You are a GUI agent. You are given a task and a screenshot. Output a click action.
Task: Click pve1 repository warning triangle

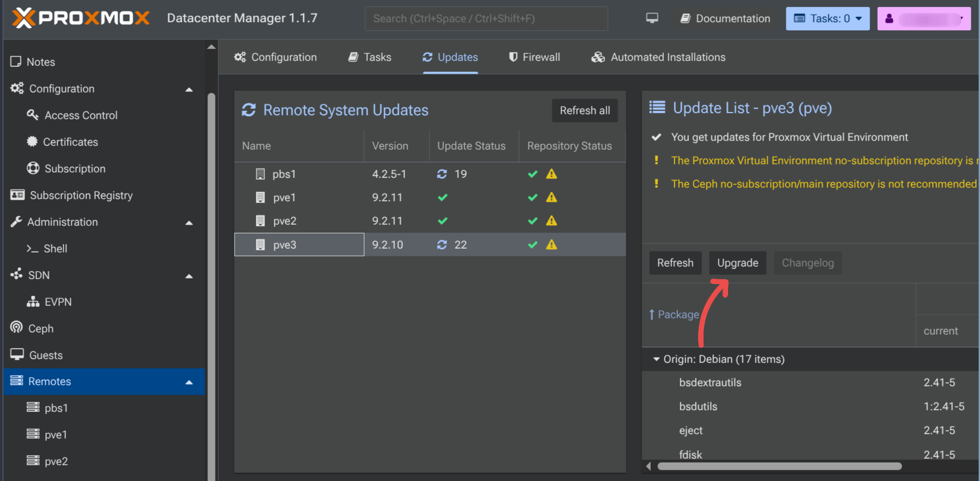(x=552, y=198)
